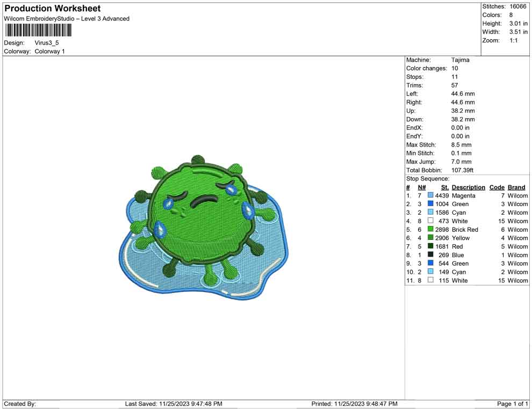The height and width of the screenshot is (409, 532).
Task: Click the Total Bobbin value 107.39ft
Action: pyautogui.click(x=462, y=170)
